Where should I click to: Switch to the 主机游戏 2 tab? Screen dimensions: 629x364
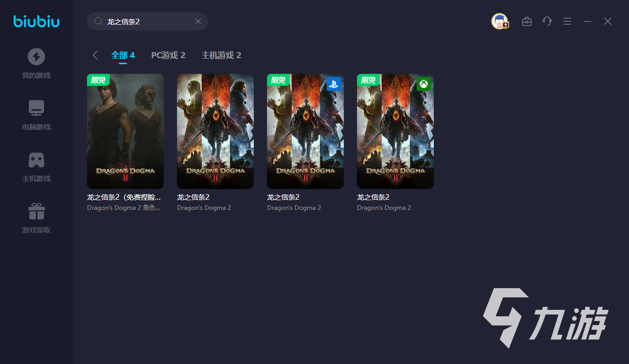click(x=221, y=55)
